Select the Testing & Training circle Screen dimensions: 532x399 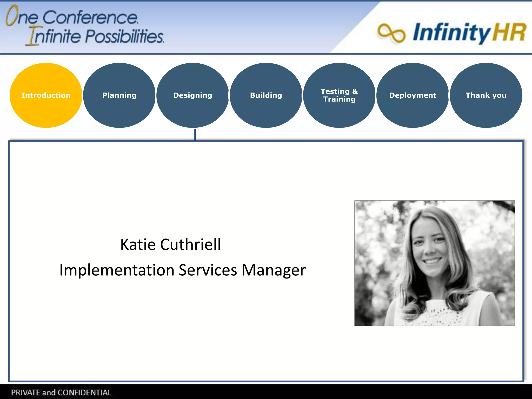[339, 95]
